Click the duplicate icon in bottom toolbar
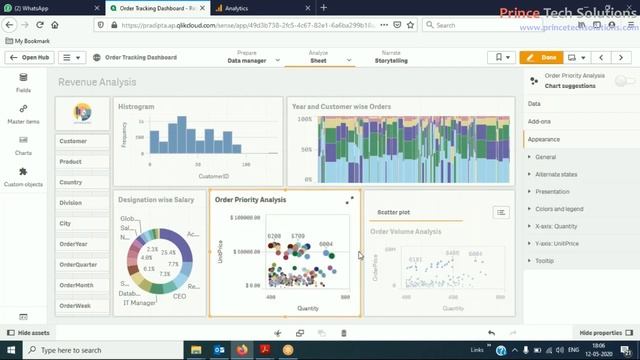Screen dimensions: 640x360 click(x=300, y=333)
